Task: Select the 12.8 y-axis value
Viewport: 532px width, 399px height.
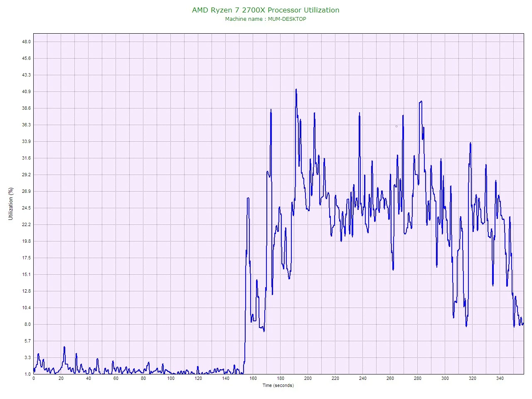Action: tap(26, 291)
